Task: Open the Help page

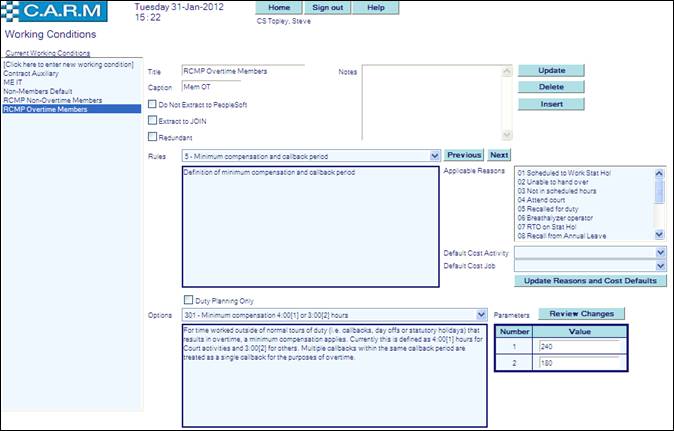Action: pos(376,8)
